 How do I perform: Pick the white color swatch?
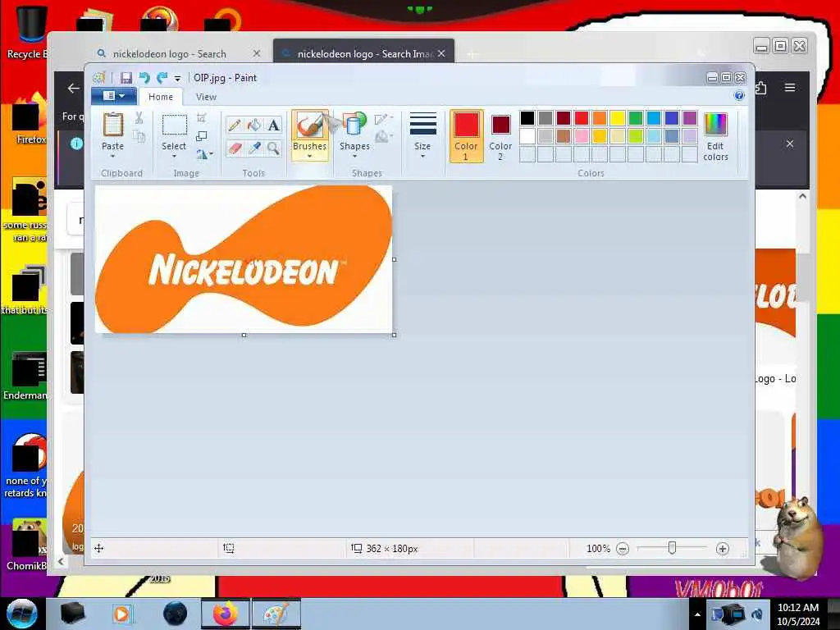pos(527,136)
